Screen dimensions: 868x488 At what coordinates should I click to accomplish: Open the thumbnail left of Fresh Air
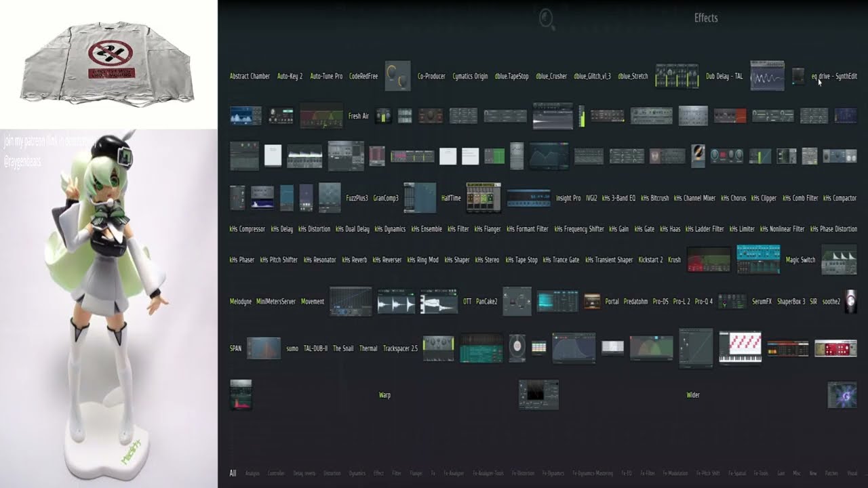tap(321, 116)
